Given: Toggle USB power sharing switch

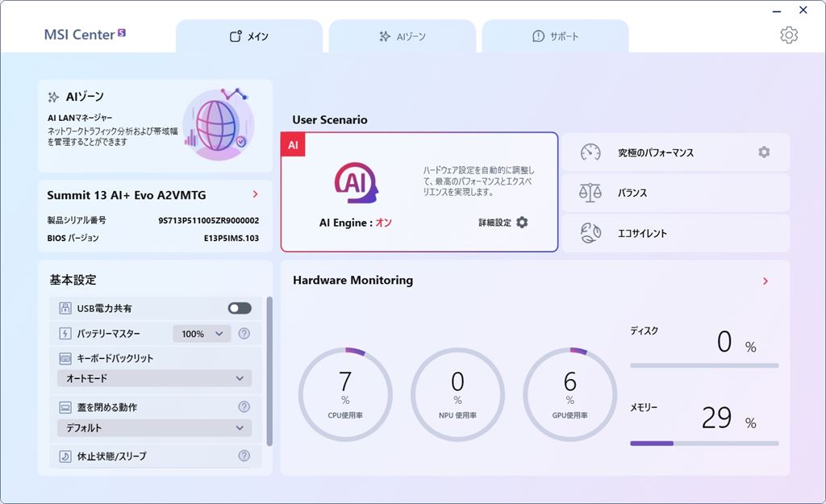Looking at the screenshot, I should (240, 308).
